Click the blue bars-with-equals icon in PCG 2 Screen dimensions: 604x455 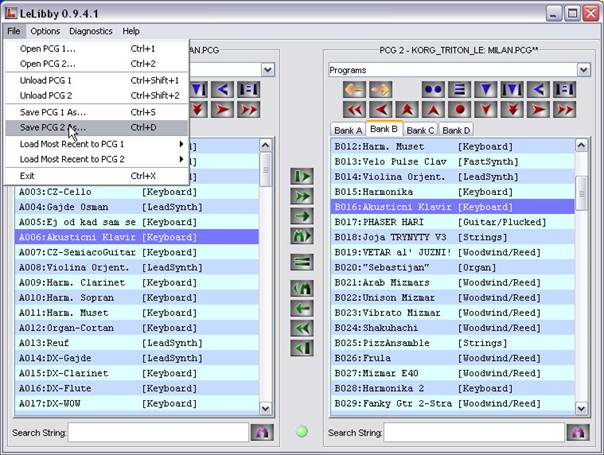(564, 89)
